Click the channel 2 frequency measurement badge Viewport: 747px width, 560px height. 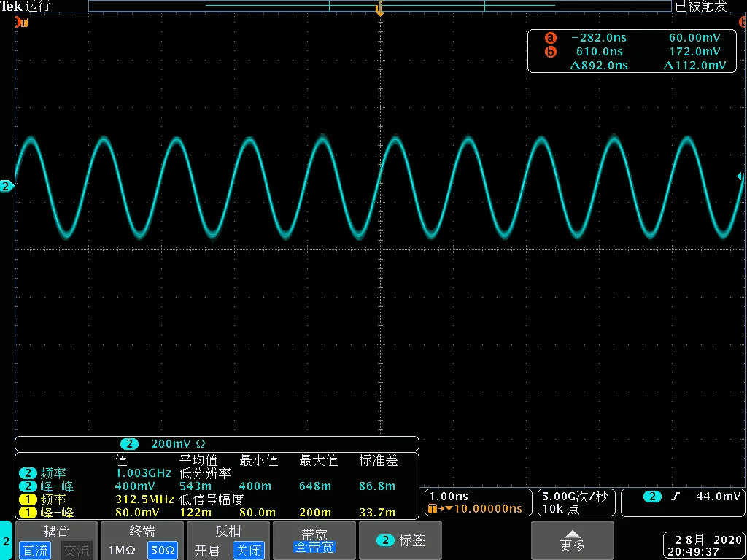28,473
